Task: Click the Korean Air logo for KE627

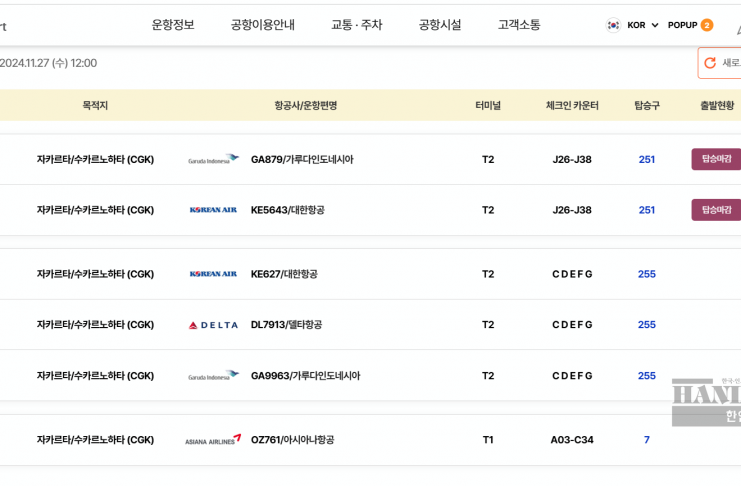Action: tap(213, 274)
